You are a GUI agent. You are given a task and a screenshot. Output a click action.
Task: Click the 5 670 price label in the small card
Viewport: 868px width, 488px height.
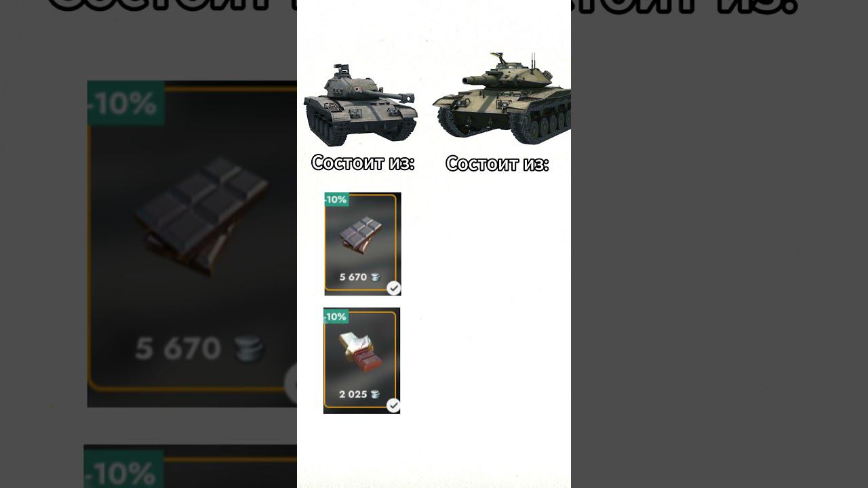click(x=353, y=277)
